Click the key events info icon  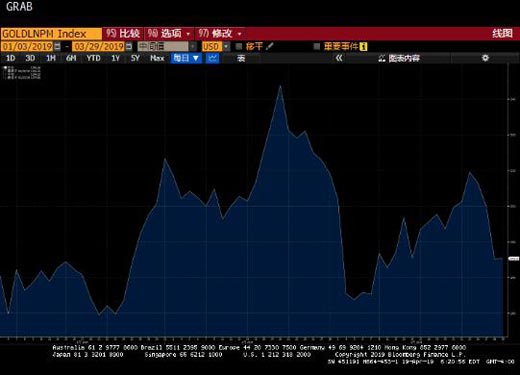pyautogui.click(x=364, y=46)
